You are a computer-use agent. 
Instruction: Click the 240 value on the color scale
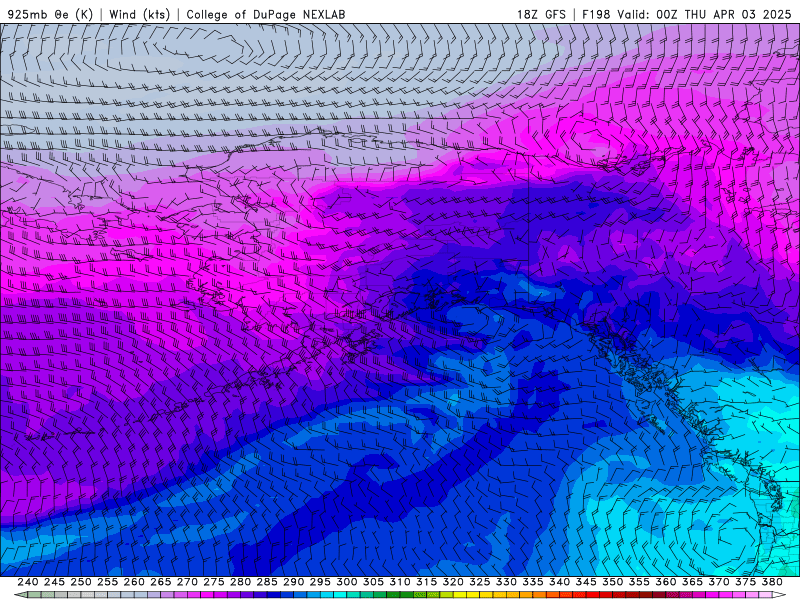pyautogui.click(x=28, y=582)
